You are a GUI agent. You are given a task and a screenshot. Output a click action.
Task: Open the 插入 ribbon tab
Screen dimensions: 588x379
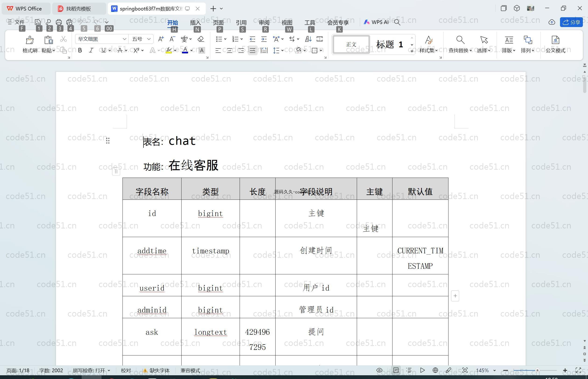coord(195,22)
